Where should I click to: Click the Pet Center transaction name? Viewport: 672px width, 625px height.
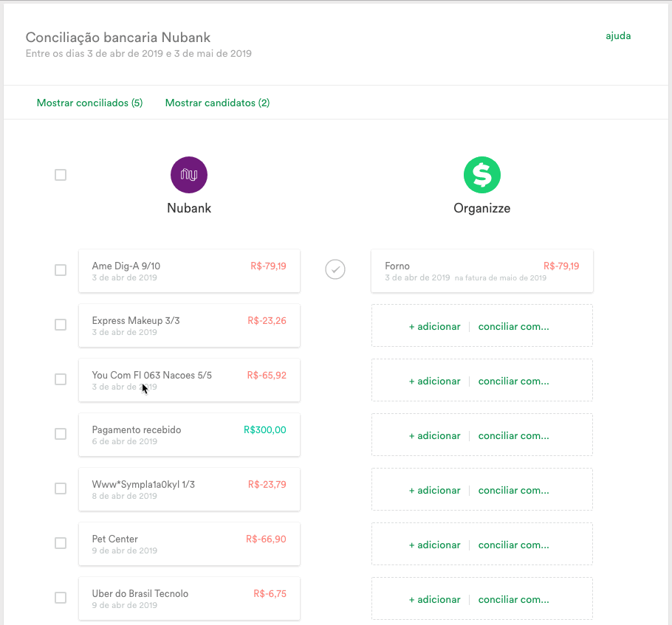click(x=115, y=539)
